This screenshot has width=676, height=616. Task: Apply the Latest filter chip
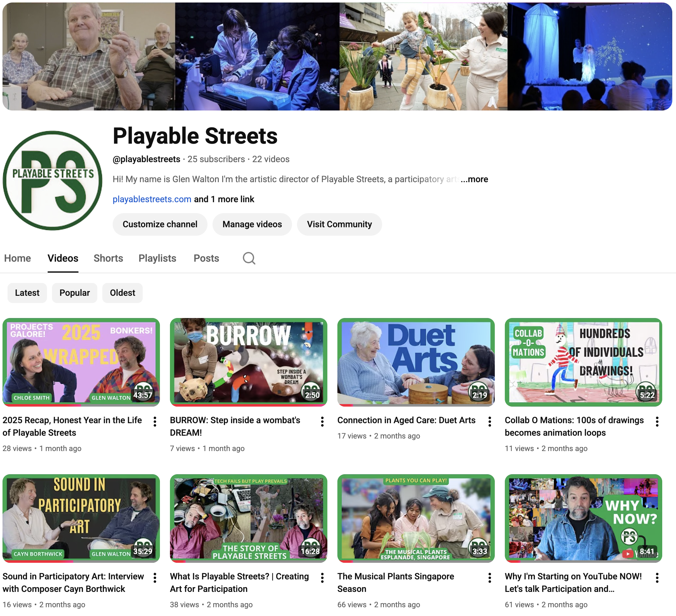(x=27, y=293)
